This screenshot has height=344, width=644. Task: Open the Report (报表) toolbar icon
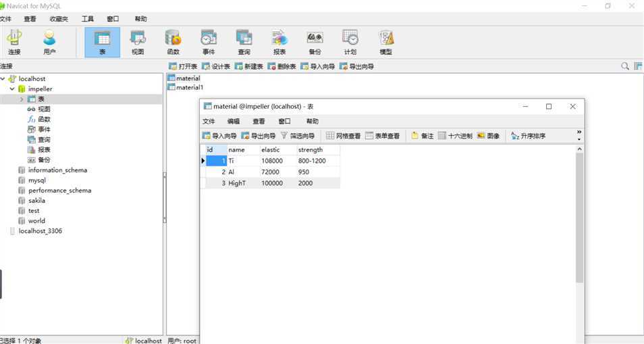pyautogui.click(x=279, y=43)
